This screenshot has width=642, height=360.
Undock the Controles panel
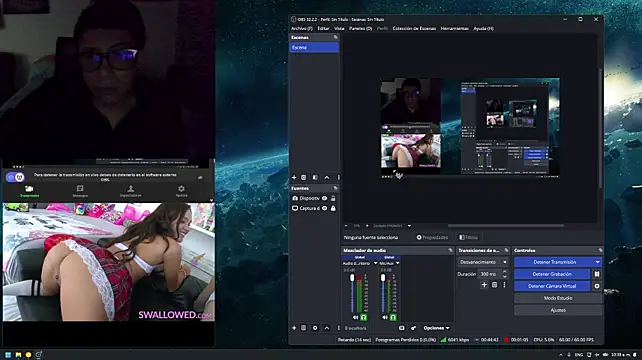click(x=600, y=250)
